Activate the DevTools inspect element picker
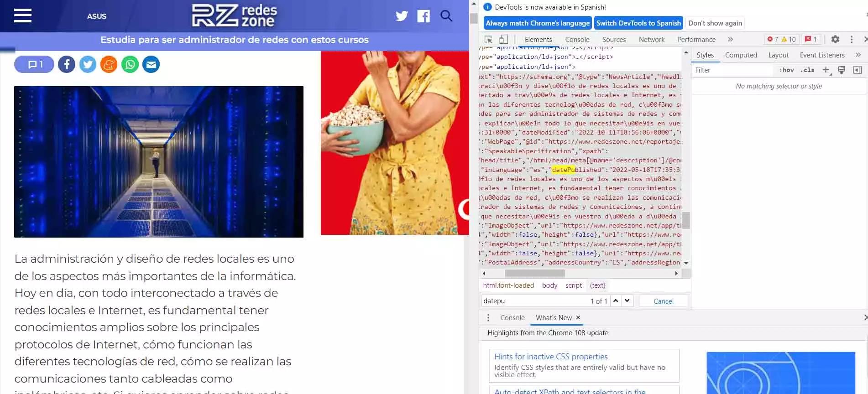 click(x=488, y=39)
